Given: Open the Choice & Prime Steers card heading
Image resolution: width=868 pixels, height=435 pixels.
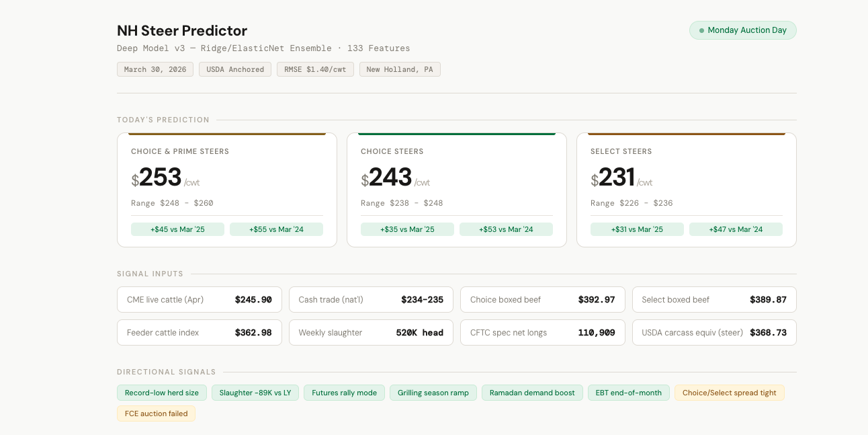Looking at the screenshot, I should pyautogui.click(x=180, y=151).
